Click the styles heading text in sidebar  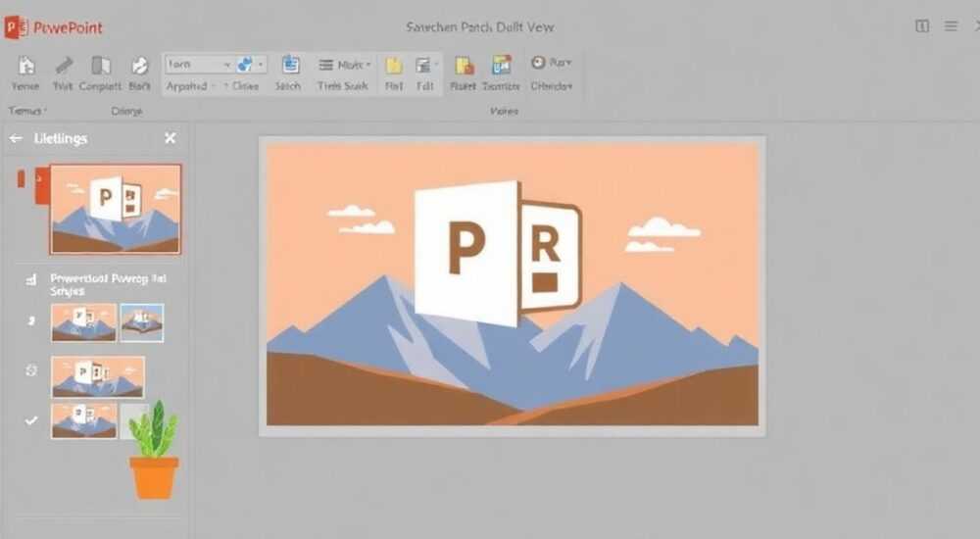click(x=108, y=284)
